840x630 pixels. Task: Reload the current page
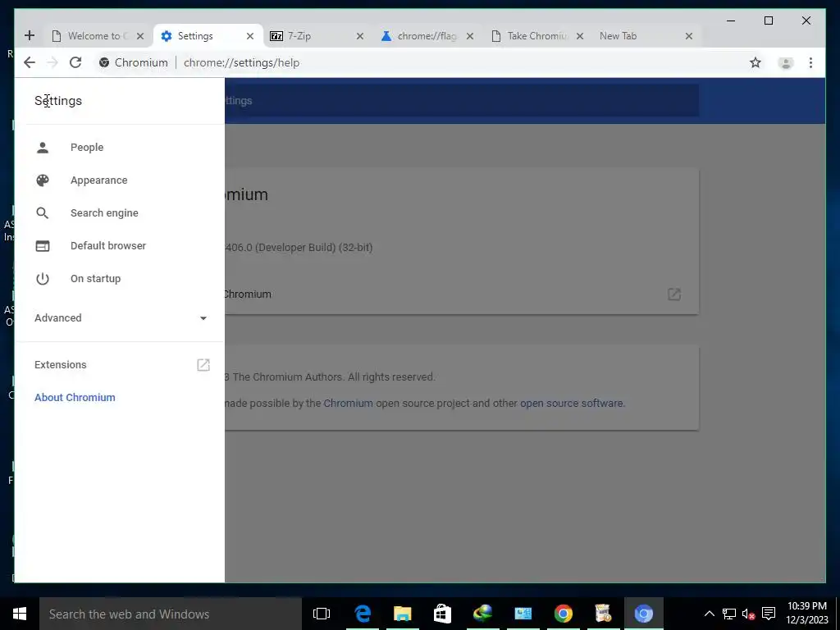click(x=75, y=62)
